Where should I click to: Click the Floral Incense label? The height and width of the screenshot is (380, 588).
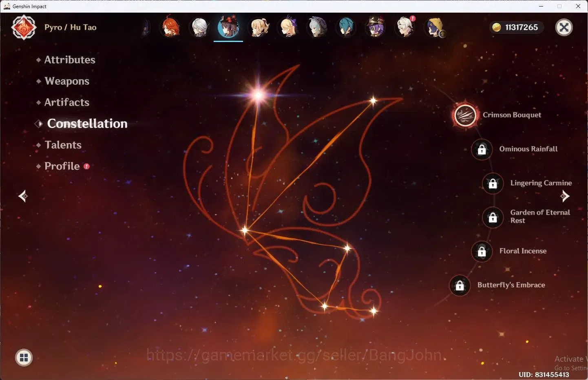point(523,251)
